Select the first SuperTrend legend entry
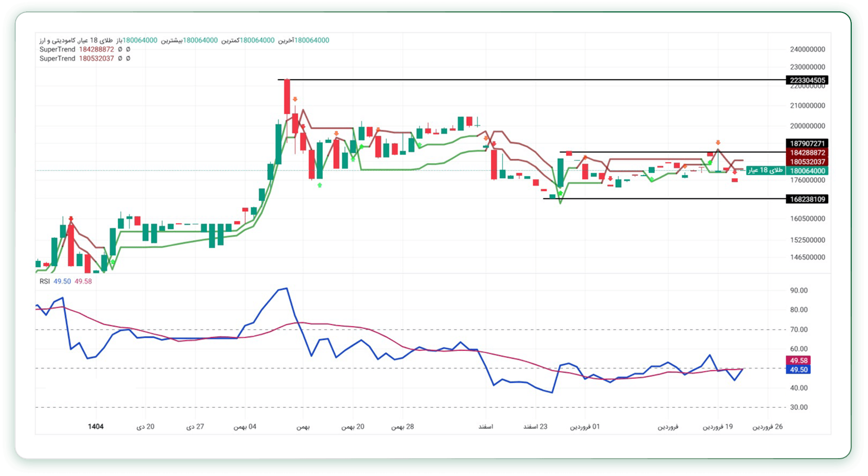Image resolution: width=868 pixels, height=476 pixels. point(58,49)
